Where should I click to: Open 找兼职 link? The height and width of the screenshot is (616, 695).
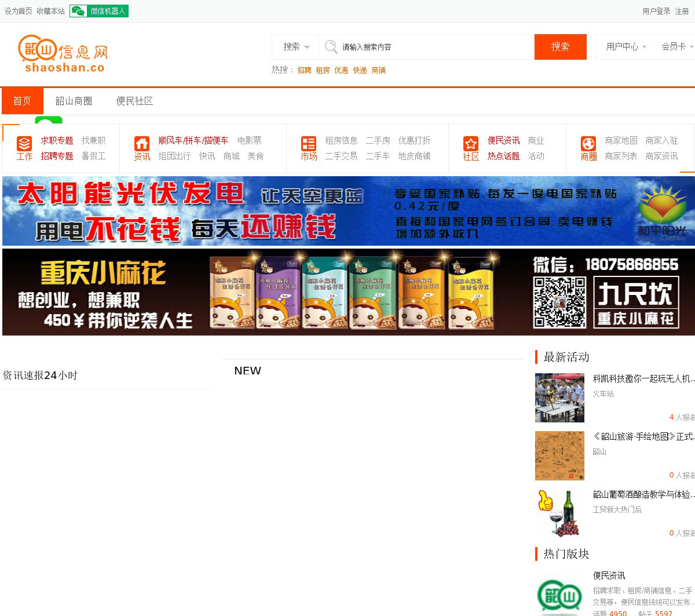93,141
